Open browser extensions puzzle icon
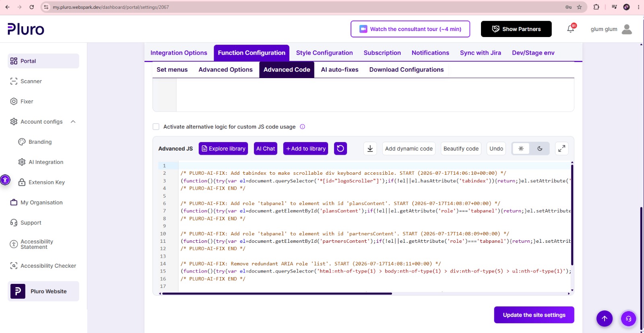644x333 pixels. (x=597, y=7)
